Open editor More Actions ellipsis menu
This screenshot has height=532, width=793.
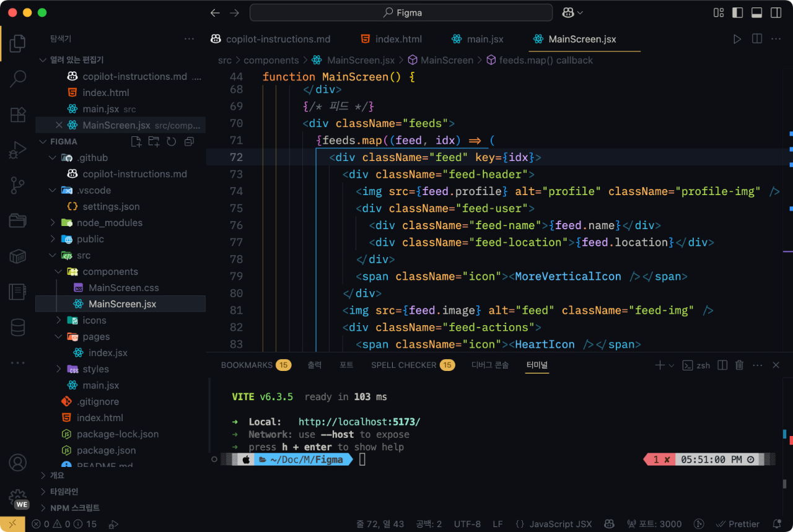pyautogui.click(x=776, y=39)
